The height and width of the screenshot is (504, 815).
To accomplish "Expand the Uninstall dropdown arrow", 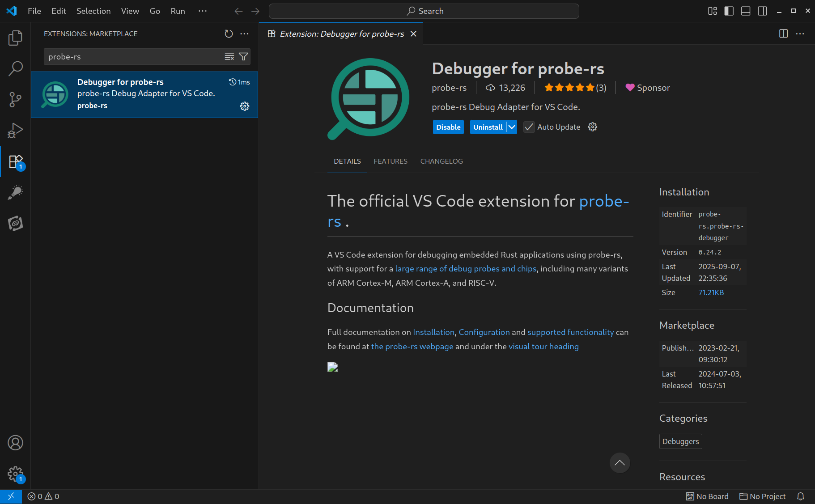I will click(512, 127).
